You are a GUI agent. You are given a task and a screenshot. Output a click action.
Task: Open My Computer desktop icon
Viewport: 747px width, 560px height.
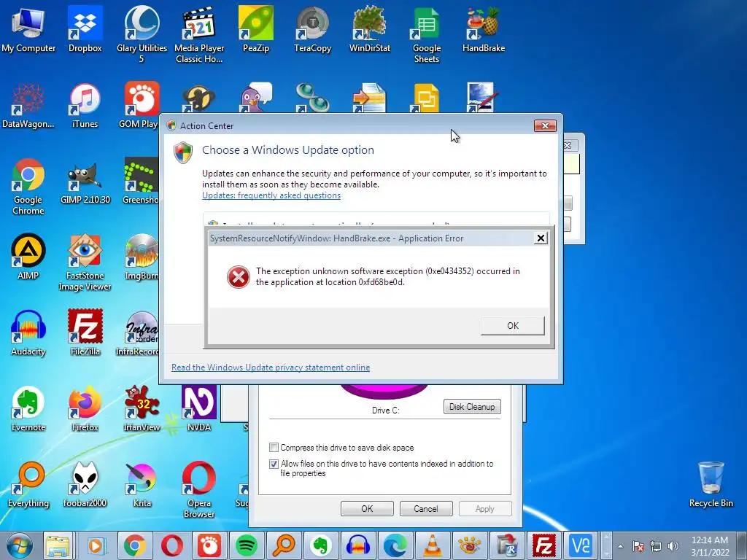point(28,29)
